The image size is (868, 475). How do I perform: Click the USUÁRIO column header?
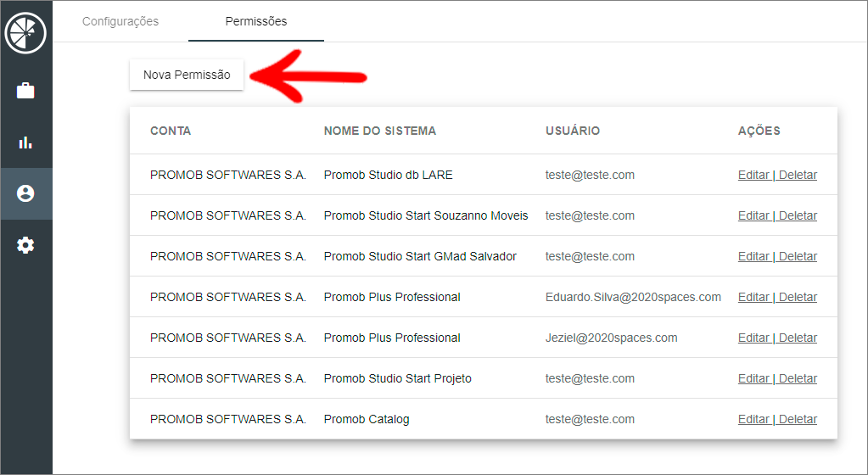pos(573,131)
